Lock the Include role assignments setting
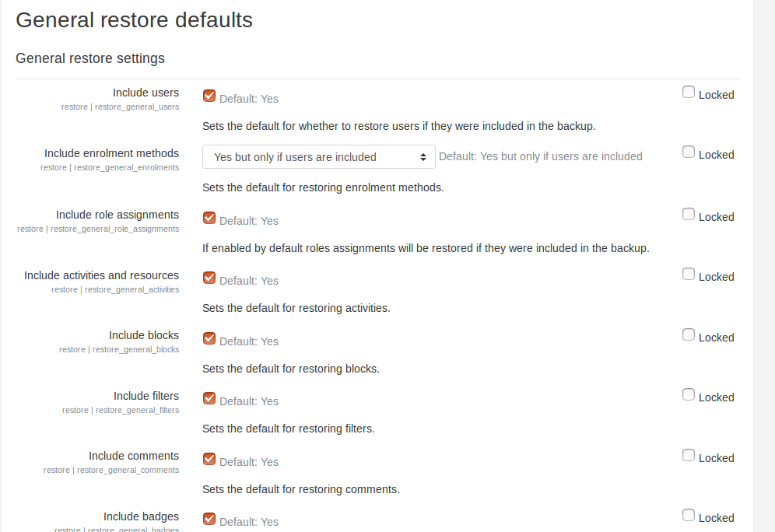The height and width of the screenshot is (532, 775). [689, 214]
